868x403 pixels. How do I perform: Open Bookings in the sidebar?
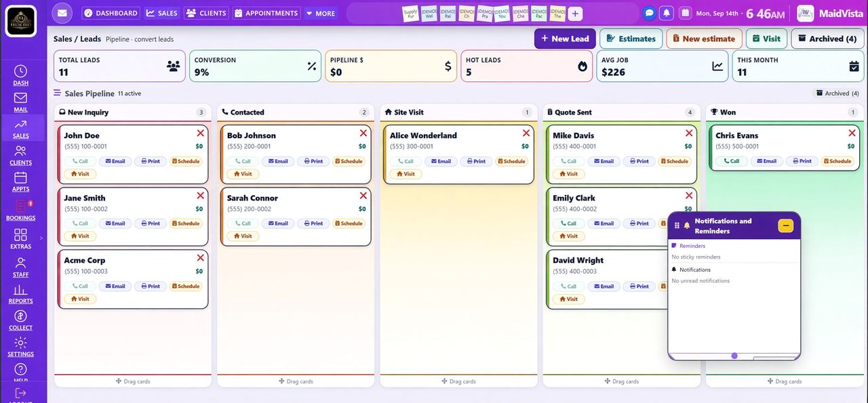tap(20, 210)
